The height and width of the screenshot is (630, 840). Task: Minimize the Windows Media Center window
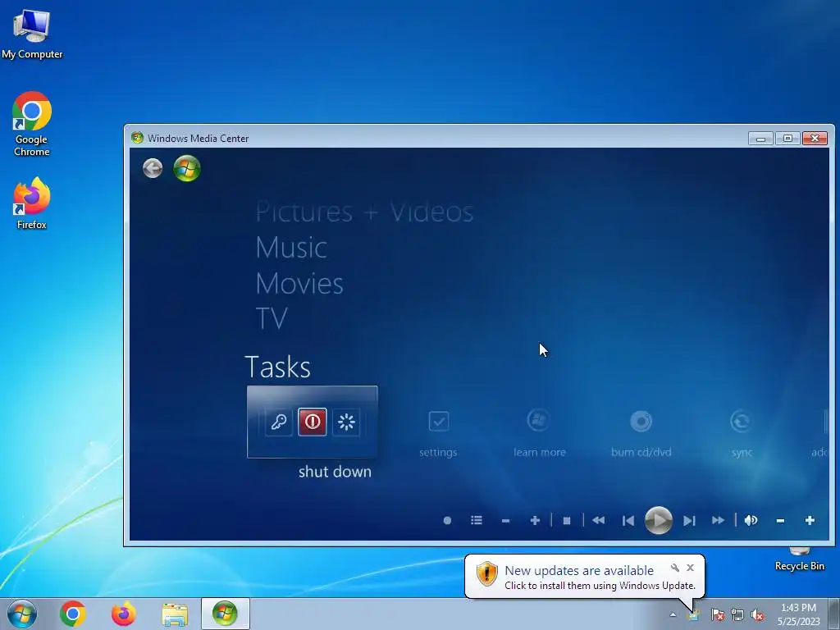760,138
